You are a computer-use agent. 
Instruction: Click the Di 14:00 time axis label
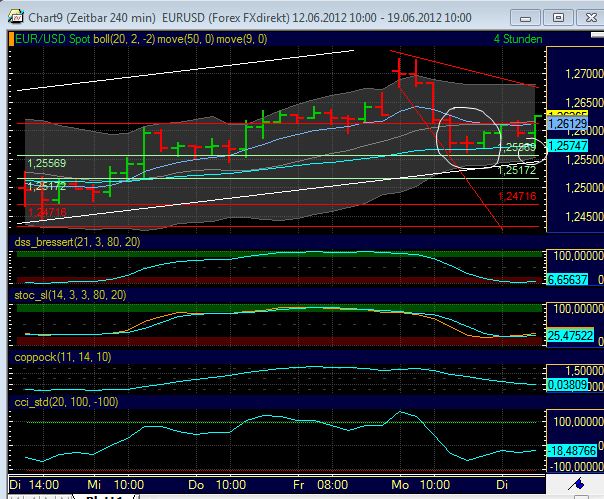(x=34, y=485)
